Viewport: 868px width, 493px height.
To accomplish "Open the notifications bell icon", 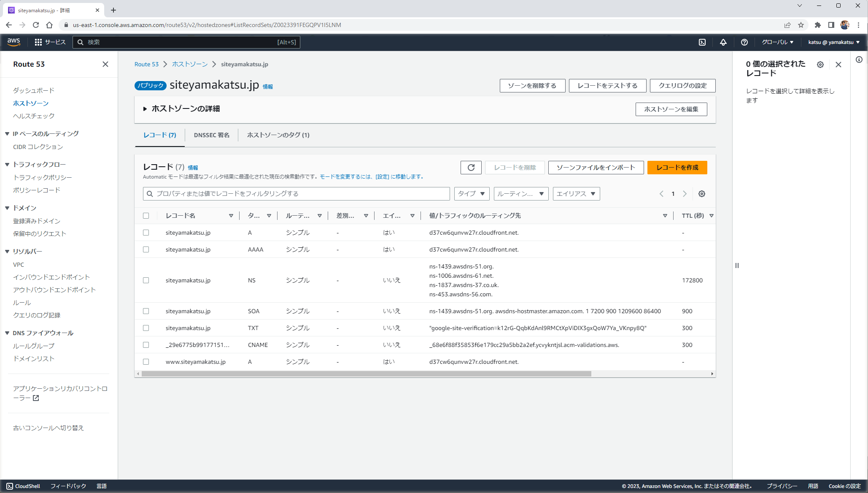I will click(x=723, y=42).
